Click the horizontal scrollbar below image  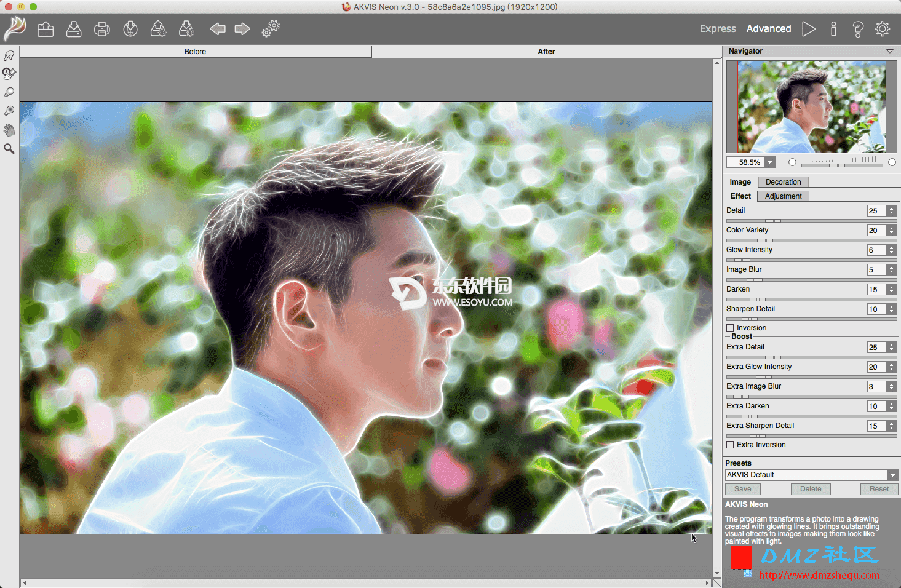[366, 582]
